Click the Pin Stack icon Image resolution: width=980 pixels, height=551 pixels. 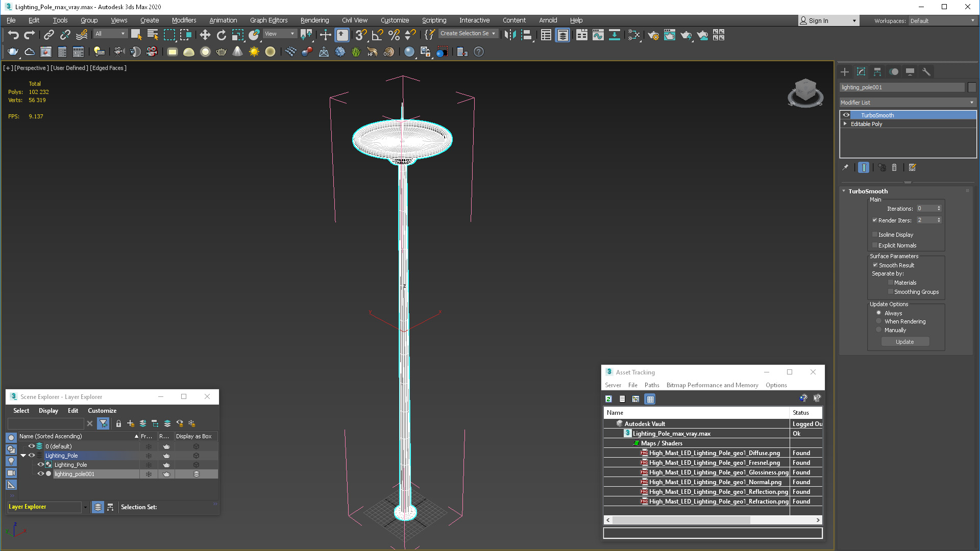coord(845,167)
